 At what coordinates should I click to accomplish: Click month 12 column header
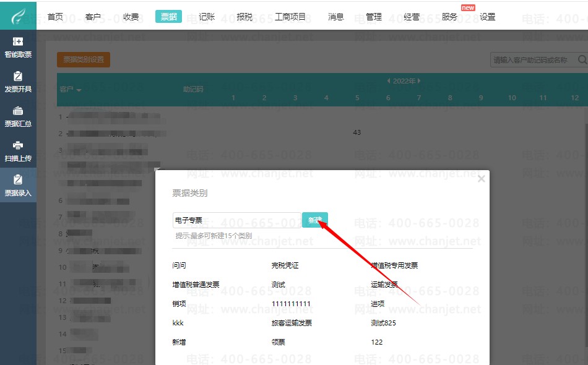coord(574,98)
